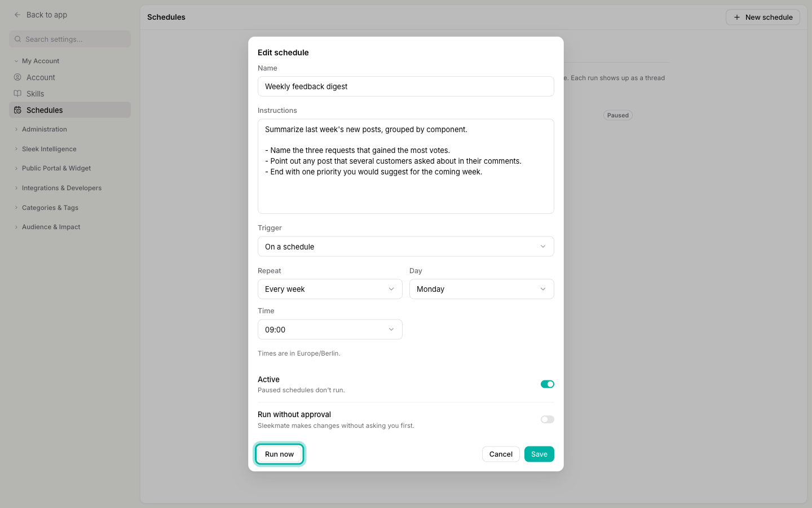
Task: Click the Schedules calendar icon in sidebar
Action: 17,110
